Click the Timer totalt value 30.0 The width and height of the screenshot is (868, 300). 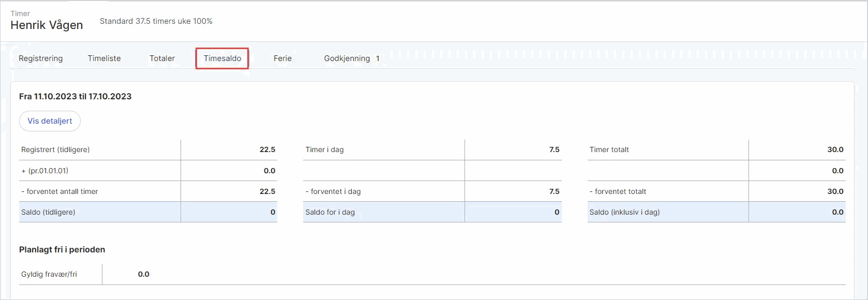click(835, 149)
